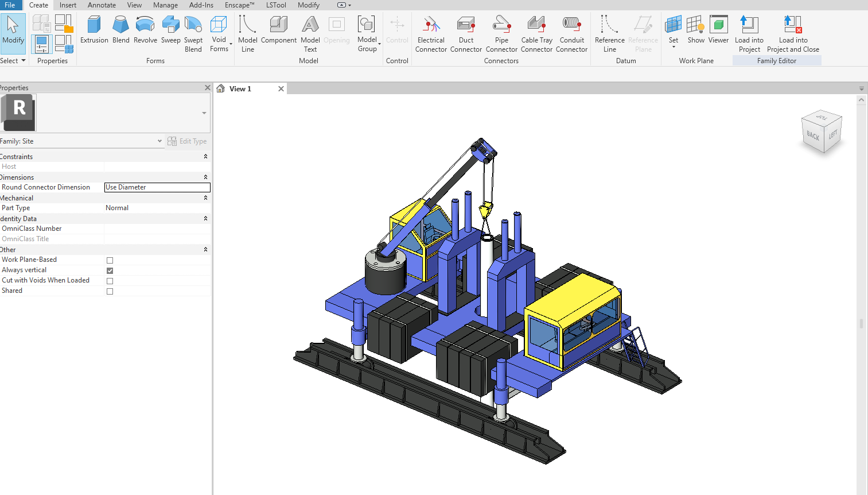Add an Electrical Connector
Viewport: 868px width, 495px height.
click(x=431, y=34)
